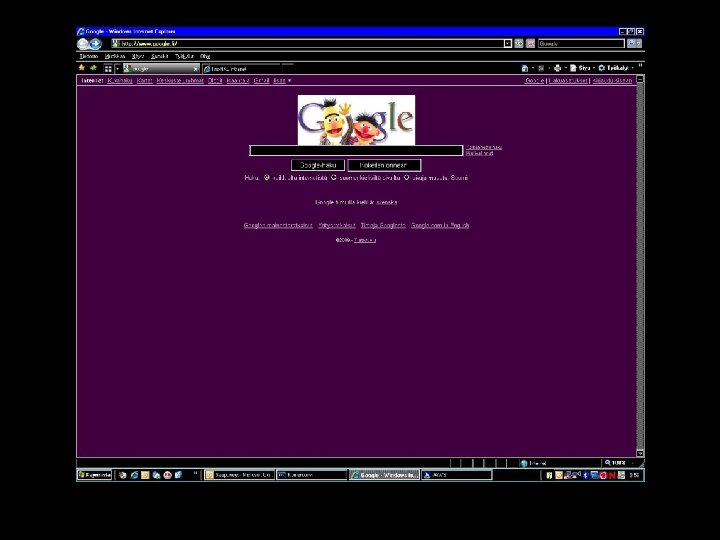Open the Favorites Center star icon
This screenshot has height=540, width=720.
(x=82, y=68)
